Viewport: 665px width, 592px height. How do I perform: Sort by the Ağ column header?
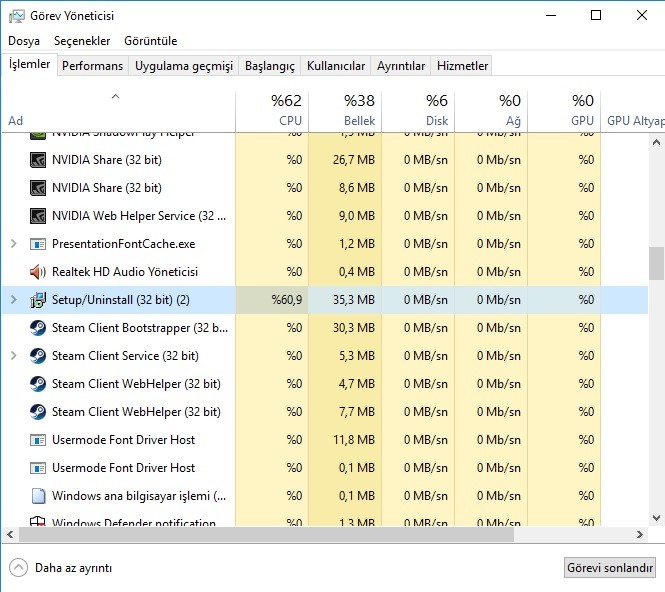click(491, 111)
